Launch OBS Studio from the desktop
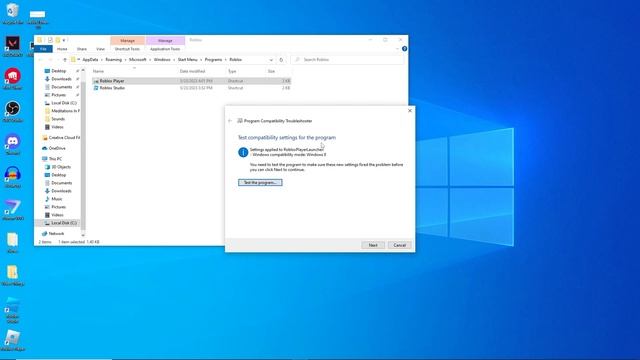The width and height of the screenshot is (640, 360). [13, 111]
